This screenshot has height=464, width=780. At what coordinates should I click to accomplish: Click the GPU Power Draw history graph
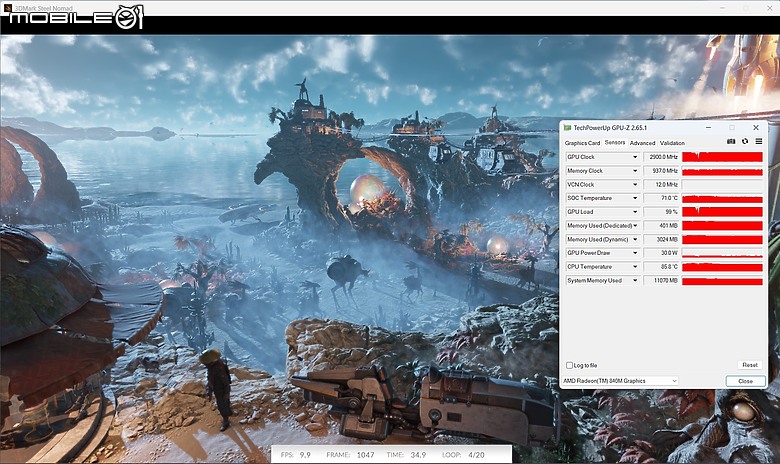722,253
